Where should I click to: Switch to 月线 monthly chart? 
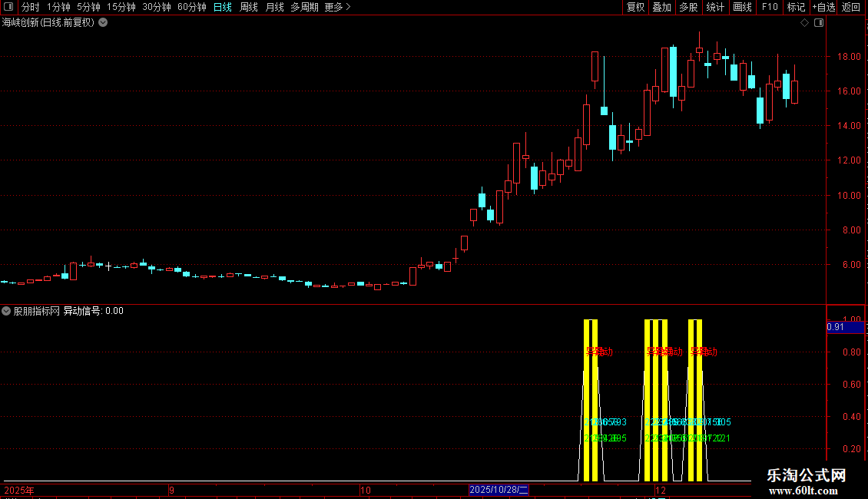pos(274,7)
